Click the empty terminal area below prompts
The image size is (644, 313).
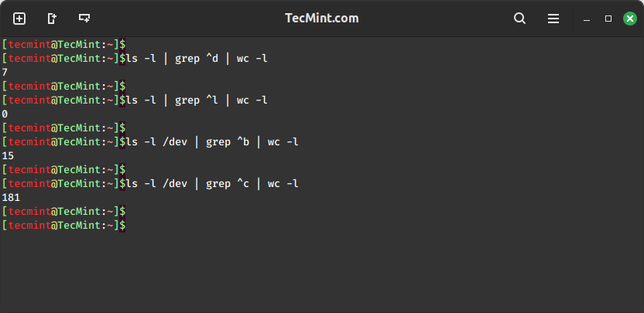[x=322, y=270]
